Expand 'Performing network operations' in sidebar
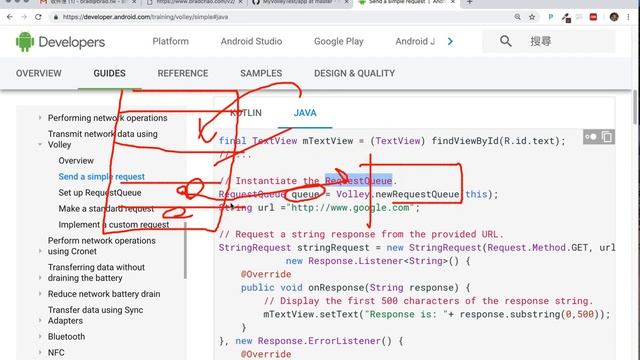This screenshot has height=360, width=640. click(x=40, y=118)
